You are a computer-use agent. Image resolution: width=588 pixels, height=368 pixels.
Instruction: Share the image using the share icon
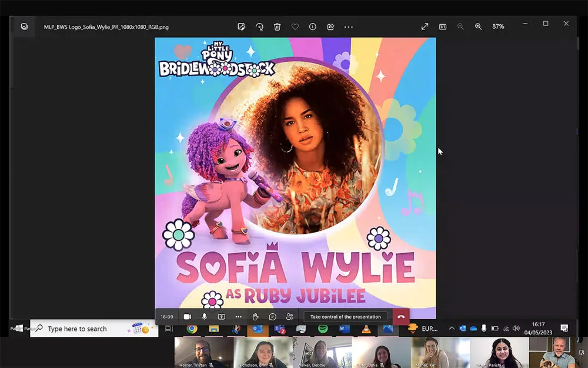(x=330, y=26)
